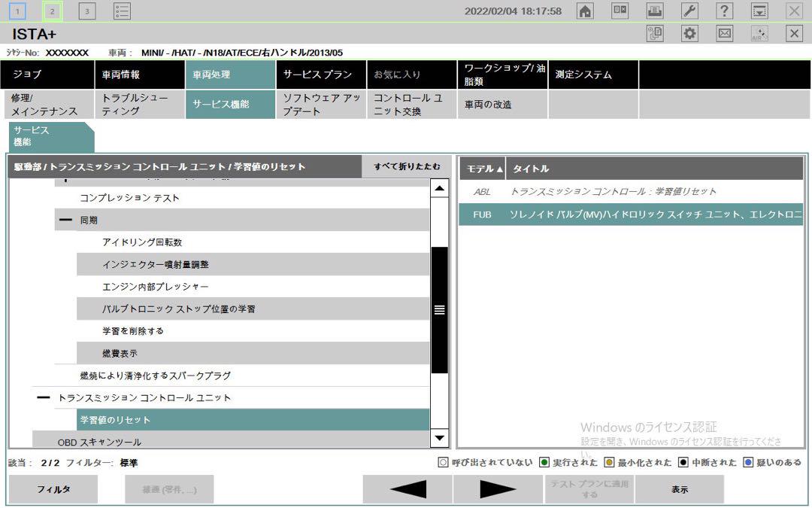Viewport: 812px width, 508px height.
Task: Select アイドリング回転数 tree item
Action: [253, 242]
